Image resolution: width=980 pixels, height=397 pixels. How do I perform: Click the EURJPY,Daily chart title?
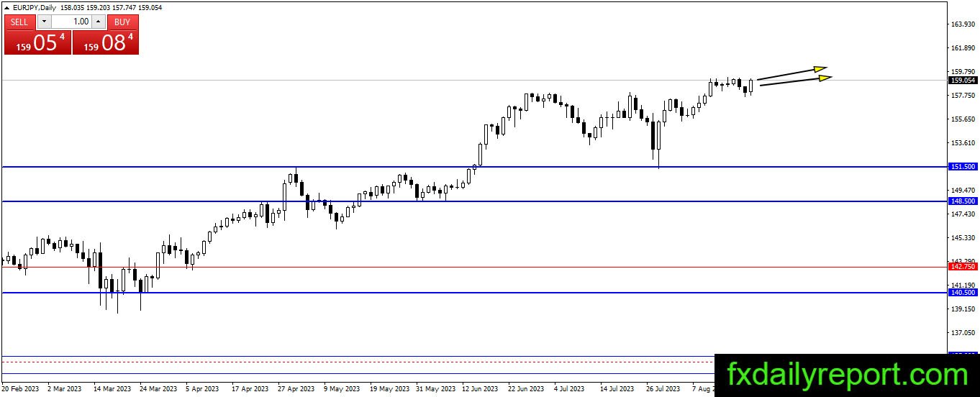35,7
